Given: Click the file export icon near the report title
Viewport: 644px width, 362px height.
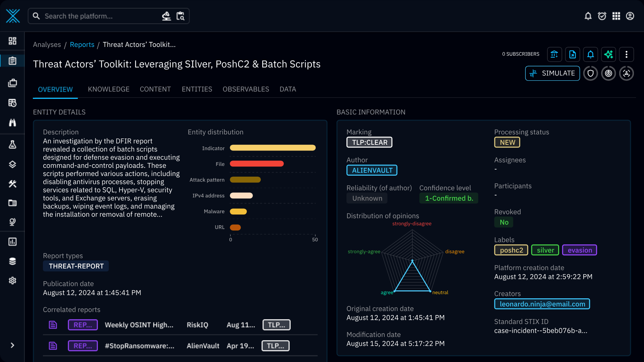Looking at the screenshot, I should pos(573,54).
